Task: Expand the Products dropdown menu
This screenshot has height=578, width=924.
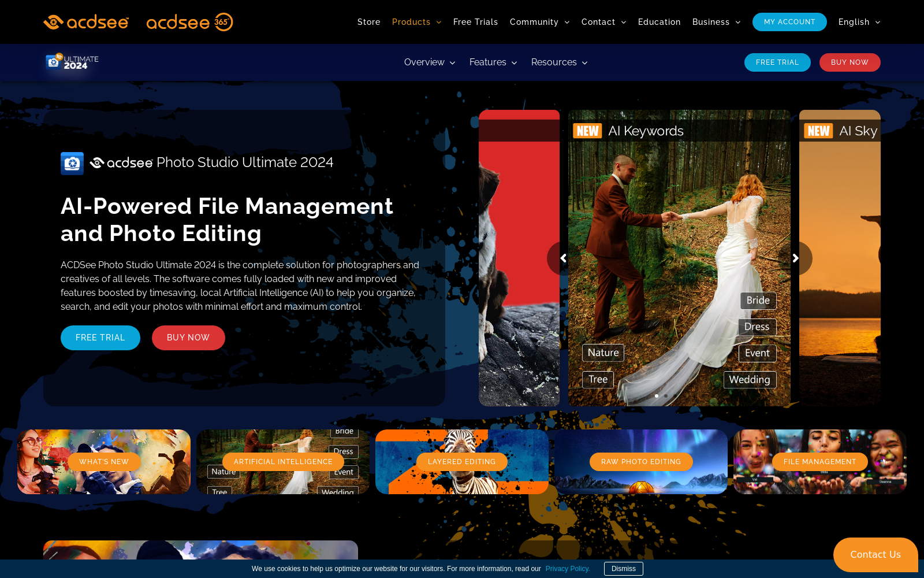Action: click(416, 22)
